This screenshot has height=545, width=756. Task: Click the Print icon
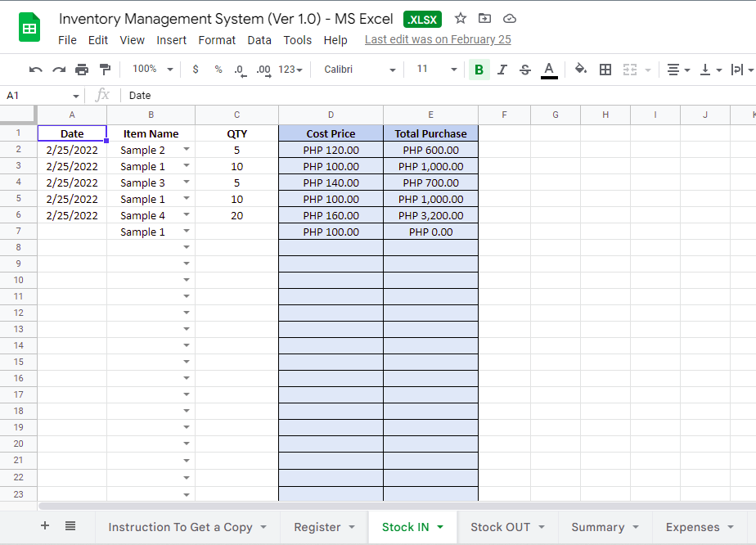[82, 70]
